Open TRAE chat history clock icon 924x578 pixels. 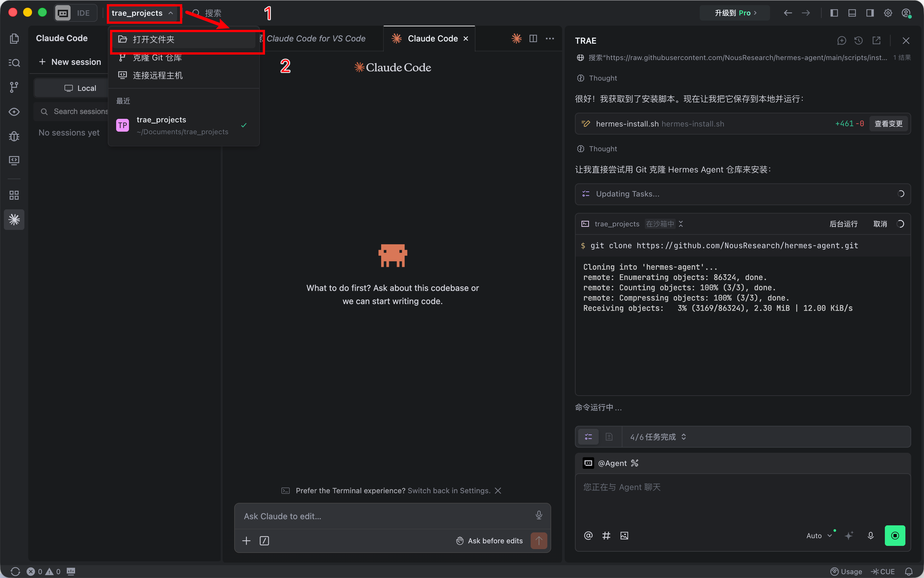859,40
